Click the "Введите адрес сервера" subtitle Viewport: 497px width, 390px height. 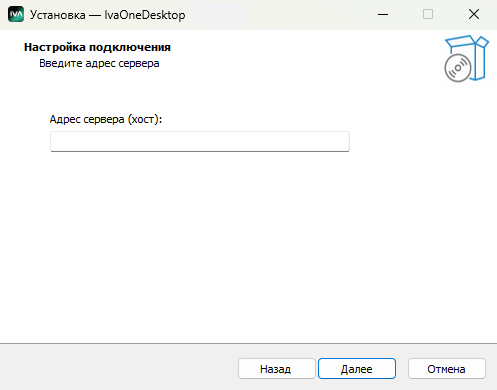pyautogui.click(x=99, y=63)
